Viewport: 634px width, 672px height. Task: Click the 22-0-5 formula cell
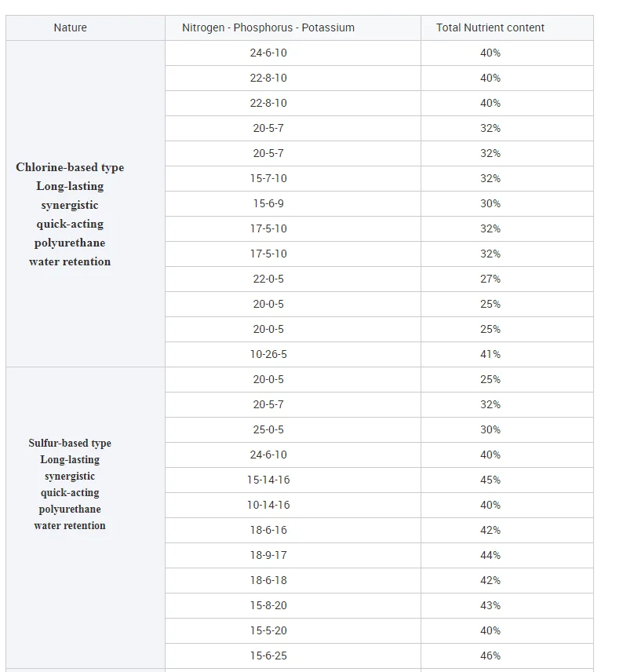point(268,279)
